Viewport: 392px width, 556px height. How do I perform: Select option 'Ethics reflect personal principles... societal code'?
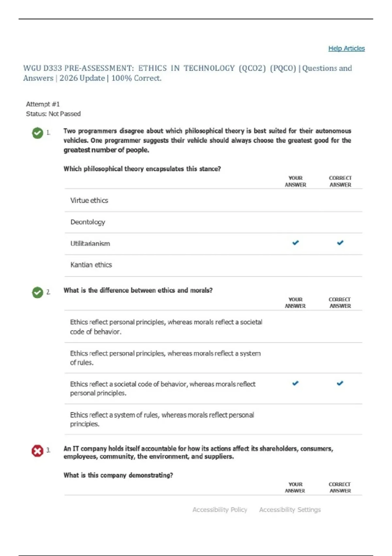(x=213, y=327)
